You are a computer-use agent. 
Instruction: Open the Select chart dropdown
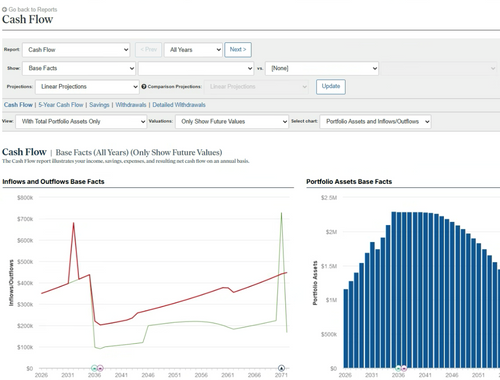pyautogui.click(x=375, y=121)
